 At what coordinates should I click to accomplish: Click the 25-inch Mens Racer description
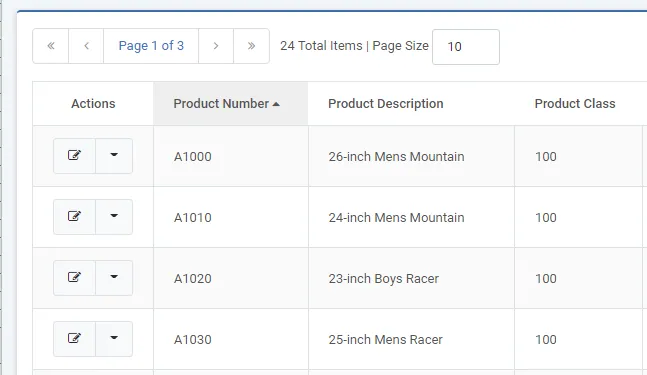tap(385, 340)
